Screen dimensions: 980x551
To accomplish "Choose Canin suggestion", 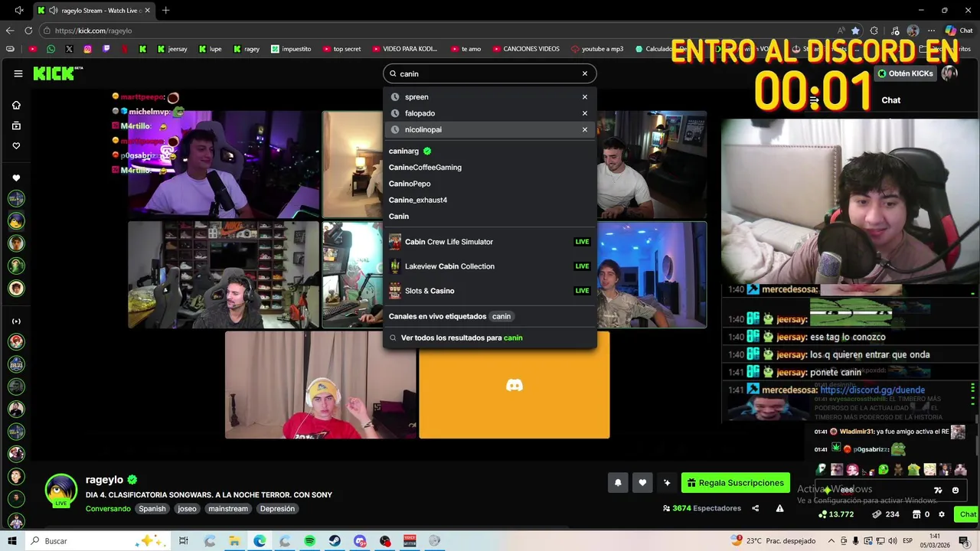I will point(490,217).
